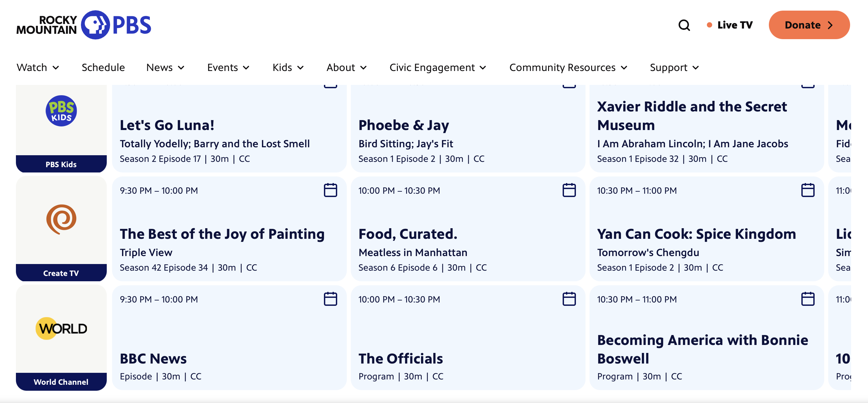The width and height of the screenshot is (868, 403).
Task: Expand the Kids menu
Action: (288, 67)
